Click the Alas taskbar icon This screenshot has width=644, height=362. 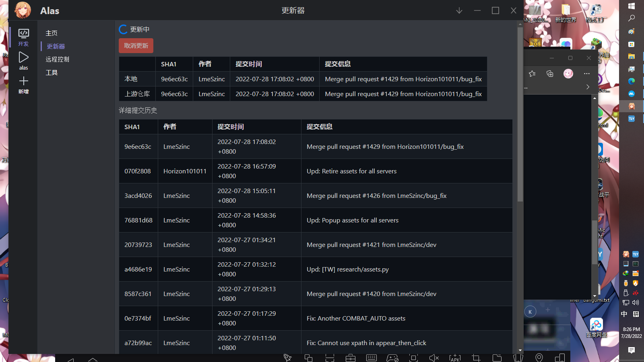632,106
